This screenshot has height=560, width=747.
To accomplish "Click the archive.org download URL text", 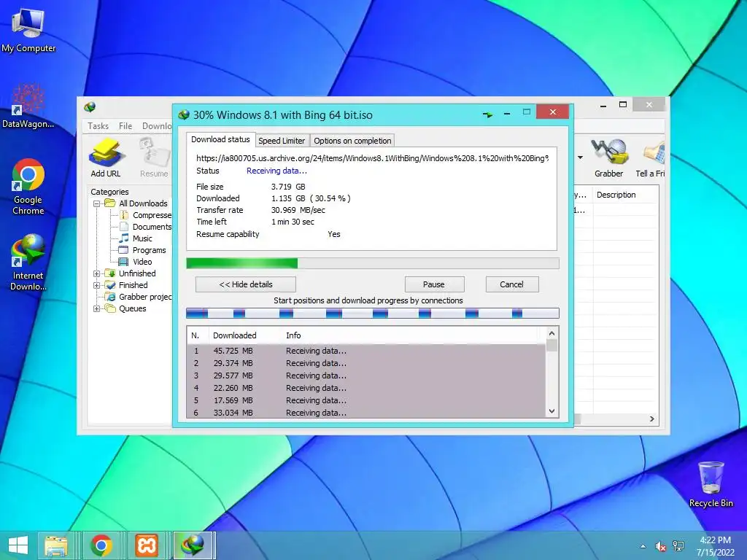I will click(x=372, y=158).
